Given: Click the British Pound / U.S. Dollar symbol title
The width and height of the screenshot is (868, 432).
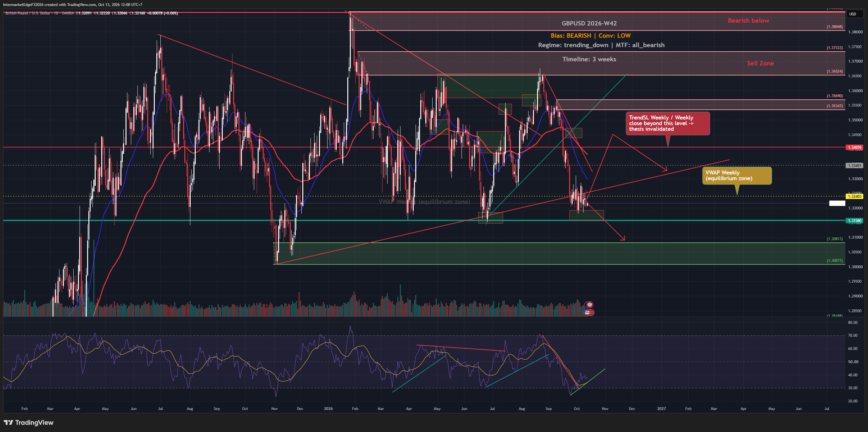Looking at the screenshot, I should point(28,13).
